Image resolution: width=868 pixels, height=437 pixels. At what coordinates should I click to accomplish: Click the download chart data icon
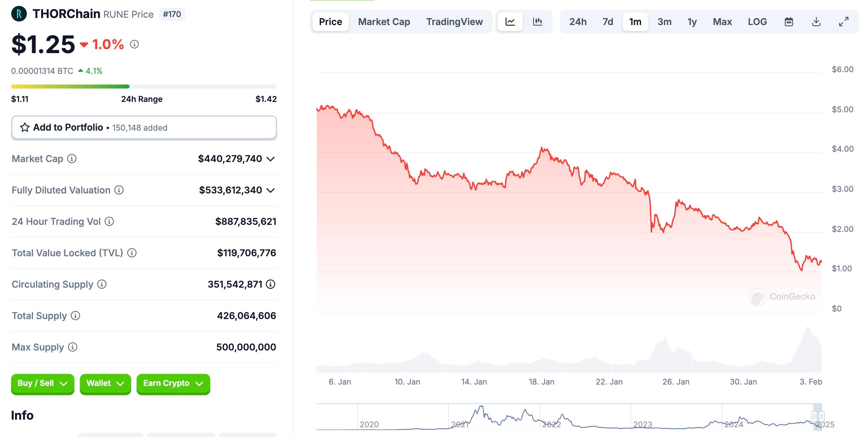pos(816,22)
